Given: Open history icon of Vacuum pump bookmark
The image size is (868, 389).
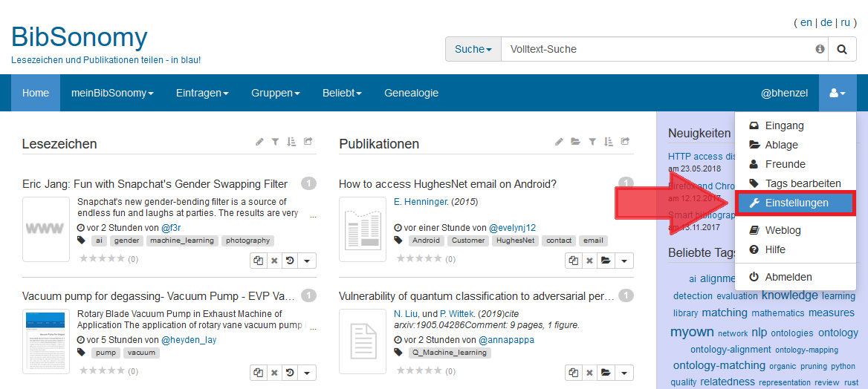Looking at the screenshot, I should pyautogui.click(x=289, y=373).
